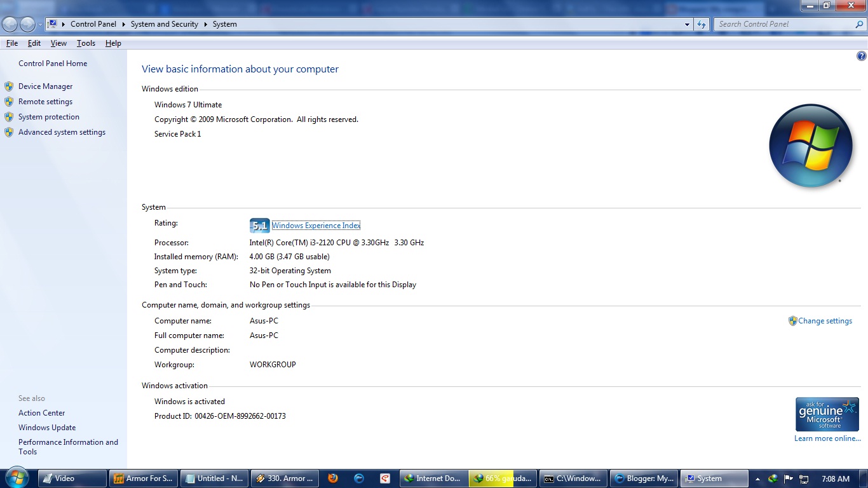Switch to C:\Windows command prompt taskbar button
This screenshot has width=868, height=488.
coord(573,478)
